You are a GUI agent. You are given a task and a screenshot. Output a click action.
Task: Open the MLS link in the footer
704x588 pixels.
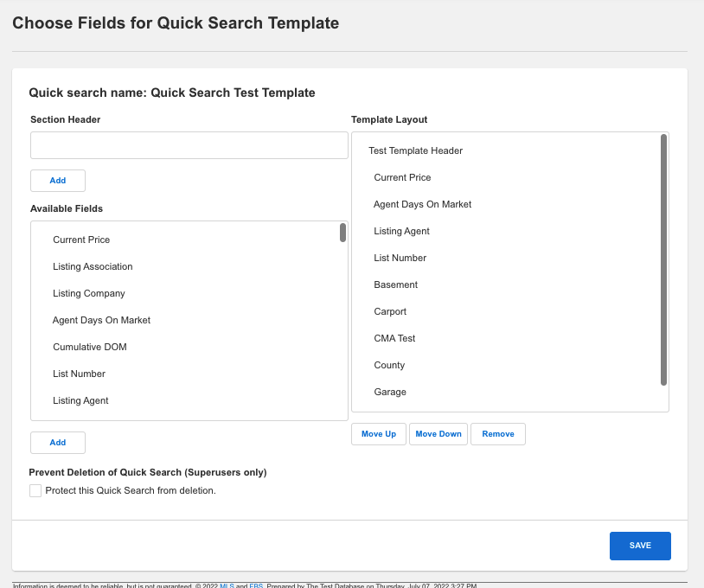click(x=227, y=585)
